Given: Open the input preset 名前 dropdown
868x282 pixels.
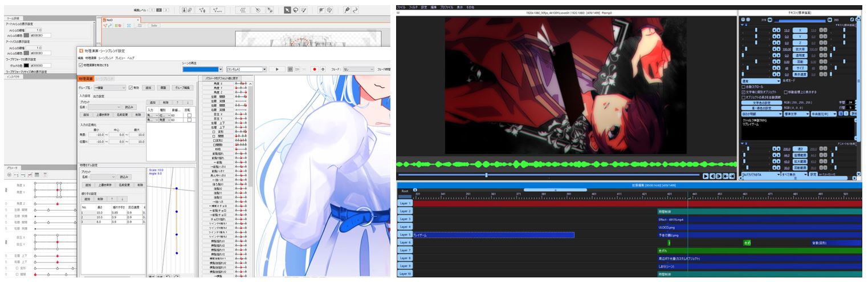Looking at the screenshot, I should point(104,107).
